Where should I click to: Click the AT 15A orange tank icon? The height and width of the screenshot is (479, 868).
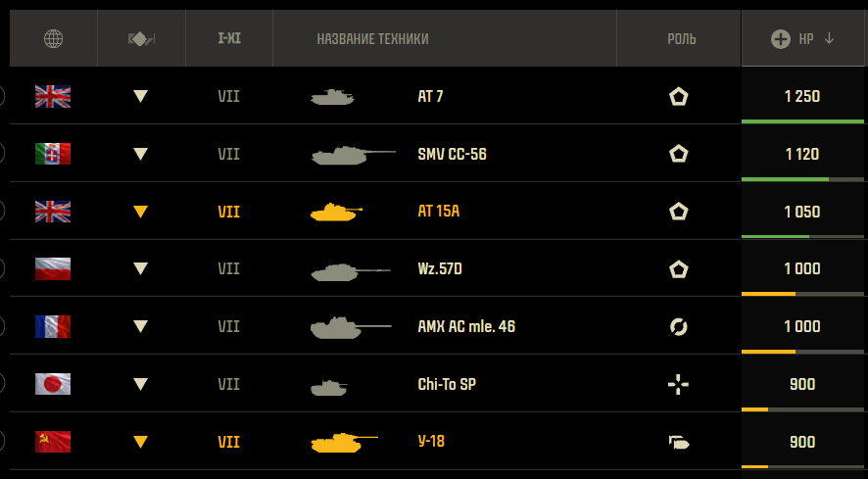[335, 212]
